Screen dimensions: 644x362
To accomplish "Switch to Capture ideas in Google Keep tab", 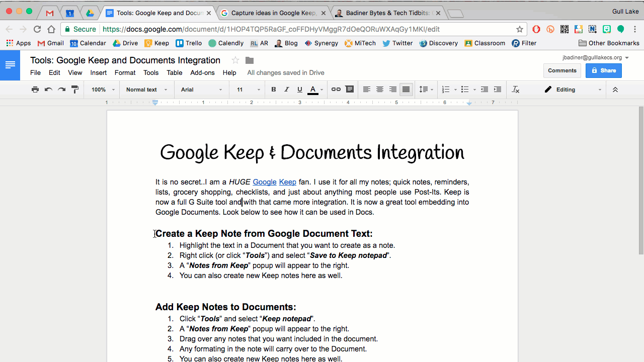I will 274,13.
